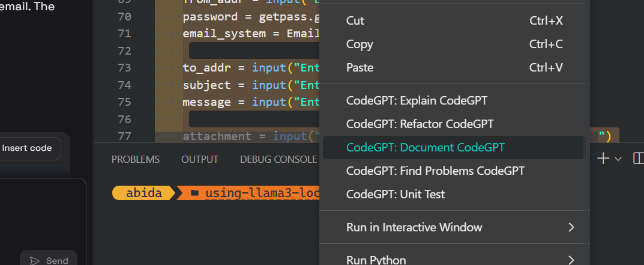Choose Copy in the context menu
This screenshot has height=265, width=644.
(360, 44)
